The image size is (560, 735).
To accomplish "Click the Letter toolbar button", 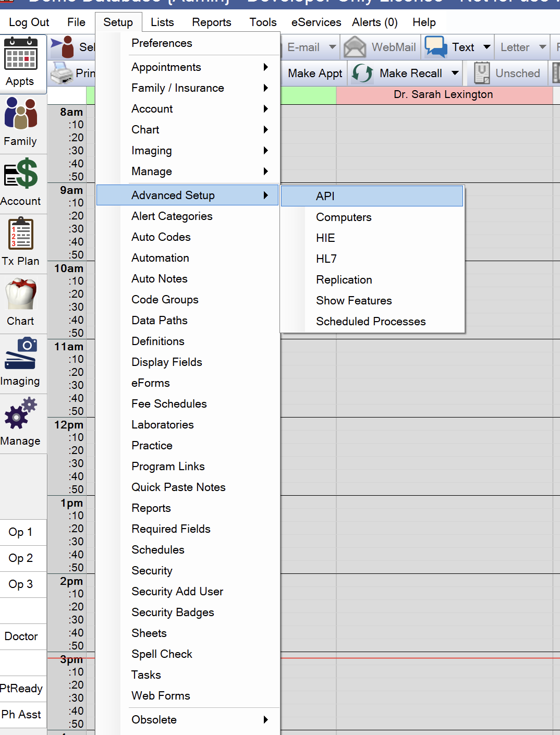I will [515, 47].
